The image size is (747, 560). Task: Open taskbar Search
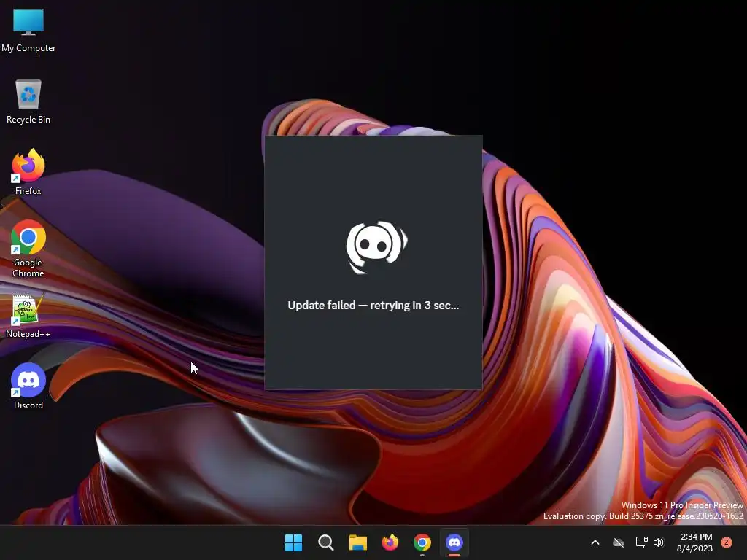pyautogui.click(x=326, y=542)
